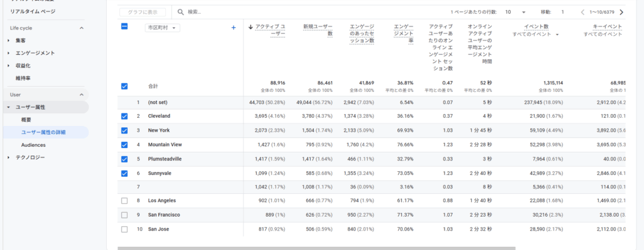Open リアルタイム ページ link
644x250 pixels.
[33, 11]
